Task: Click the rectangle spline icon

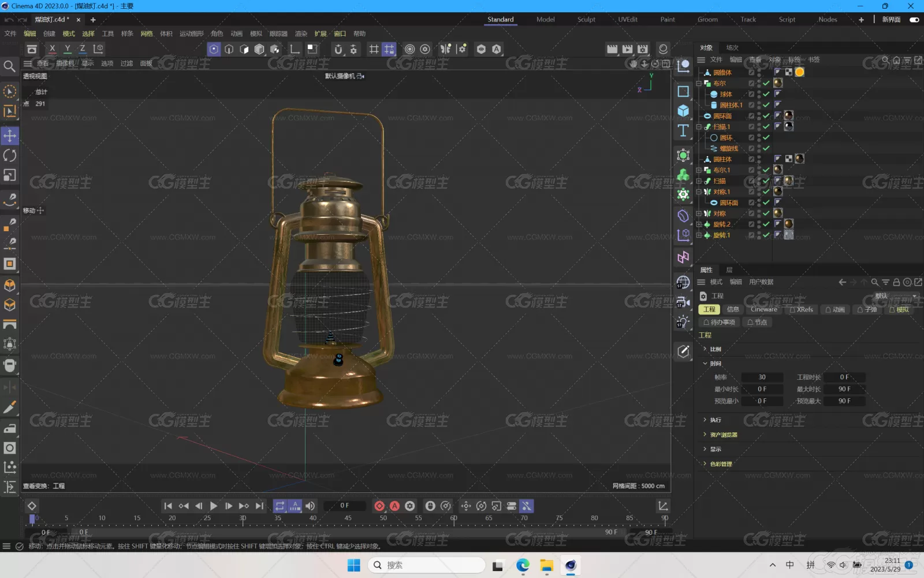Action: [683, 91]
